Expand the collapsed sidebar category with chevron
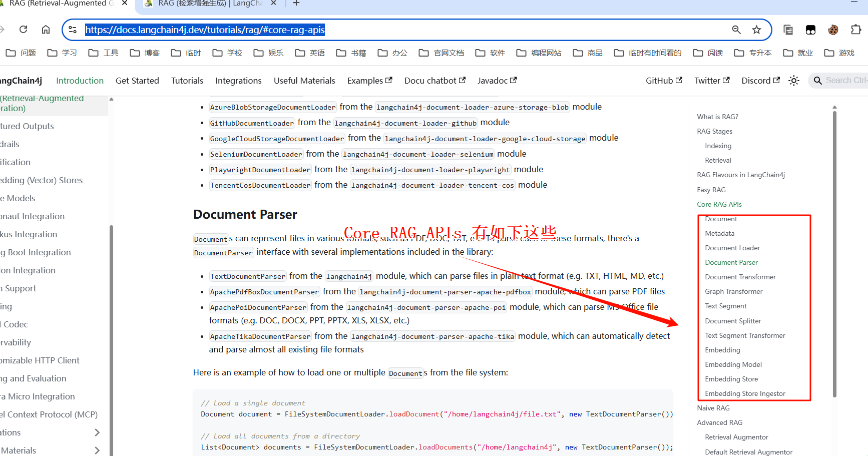 pos(97,432)
